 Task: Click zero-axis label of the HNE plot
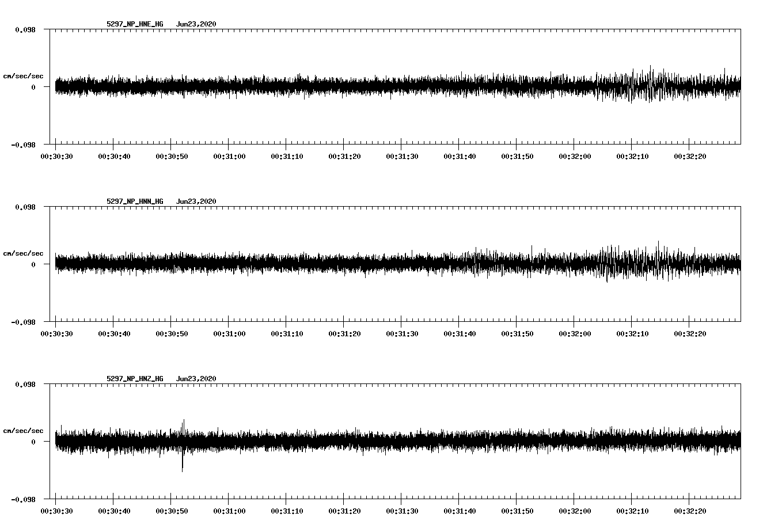33,87
